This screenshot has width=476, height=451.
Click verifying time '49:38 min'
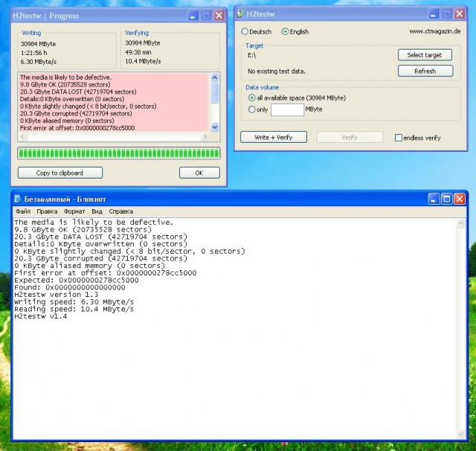click(x=138, y=52)
